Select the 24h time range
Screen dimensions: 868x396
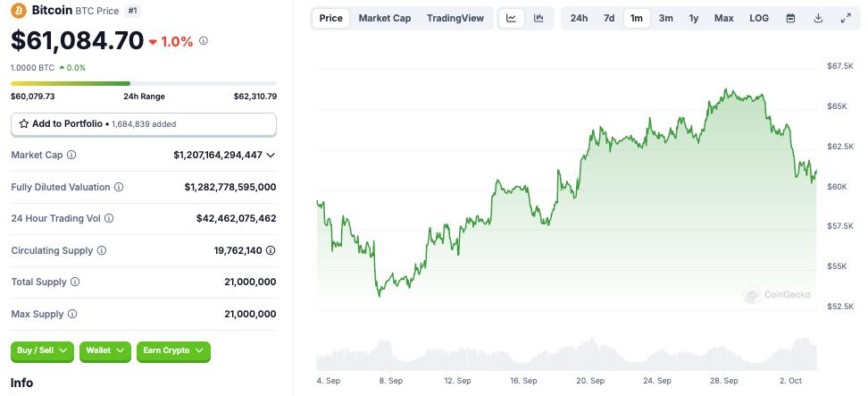(x=579, y=18)
